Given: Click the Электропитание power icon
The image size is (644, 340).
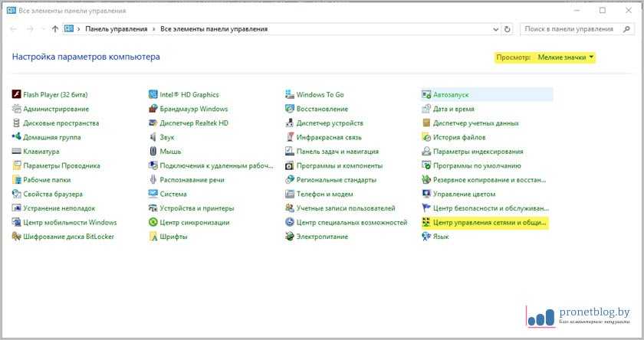Looking at the screenshot, I should pos(290,237).
